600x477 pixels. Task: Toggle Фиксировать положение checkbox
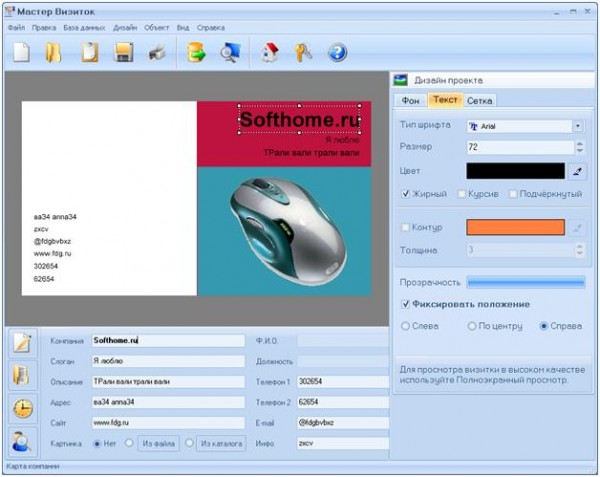[x=406, y=304]
